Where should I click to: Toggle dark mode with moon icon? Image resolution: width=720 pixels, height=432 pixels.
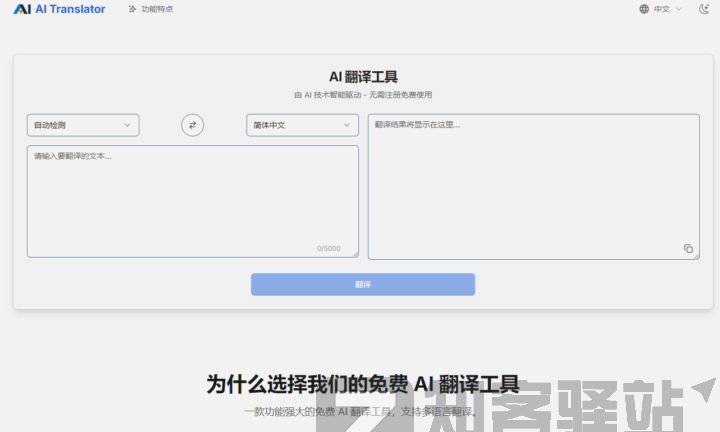tap(703, 9)
